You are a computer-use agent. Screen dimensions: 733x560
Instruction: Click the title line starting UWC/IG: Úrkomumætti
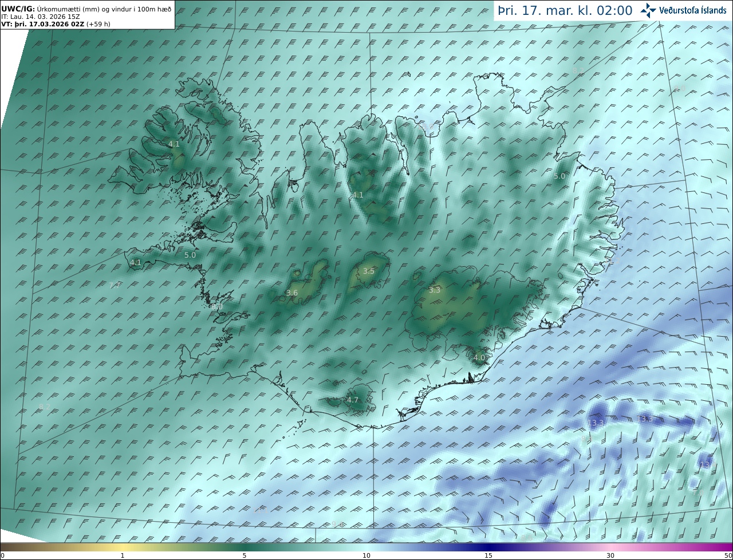point(86,9)
